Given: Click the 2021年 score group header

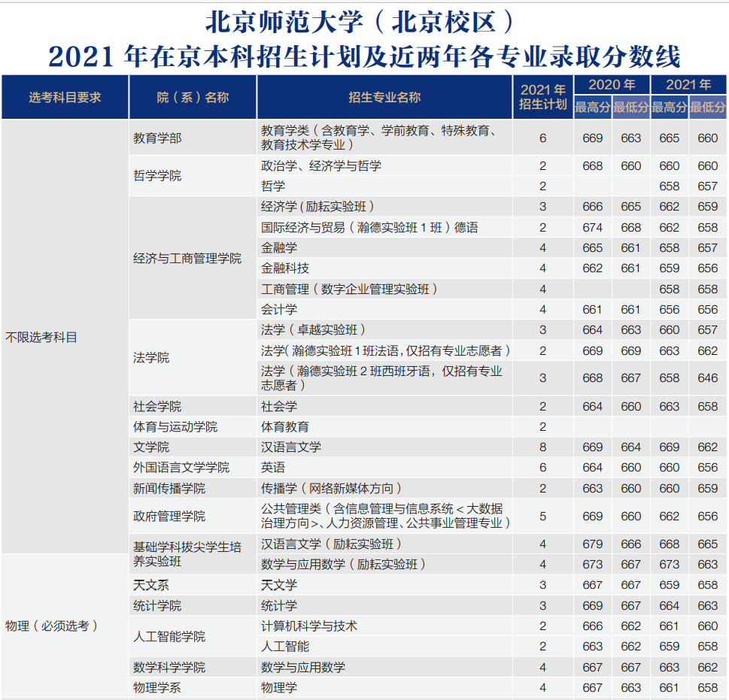Looking at the screenshot, I should click(x=688, y=84).
